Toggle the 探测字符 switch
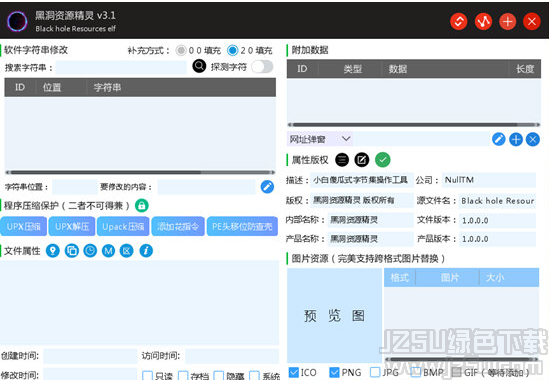 [262, 67]
